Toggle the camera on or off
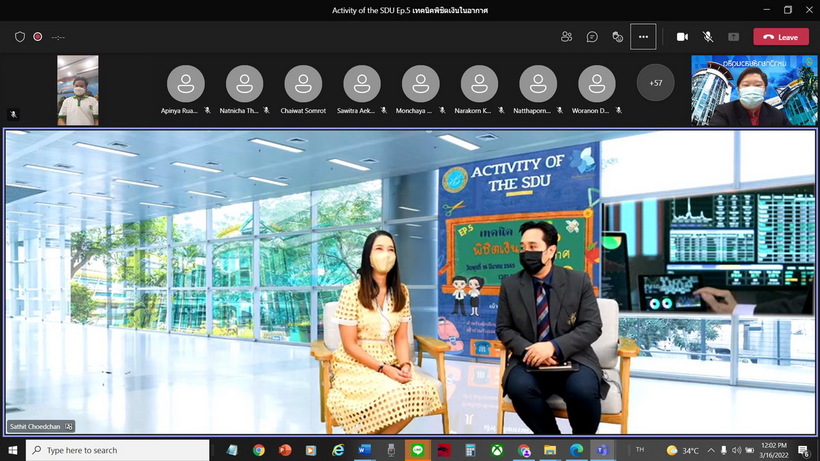 point(682,37)
